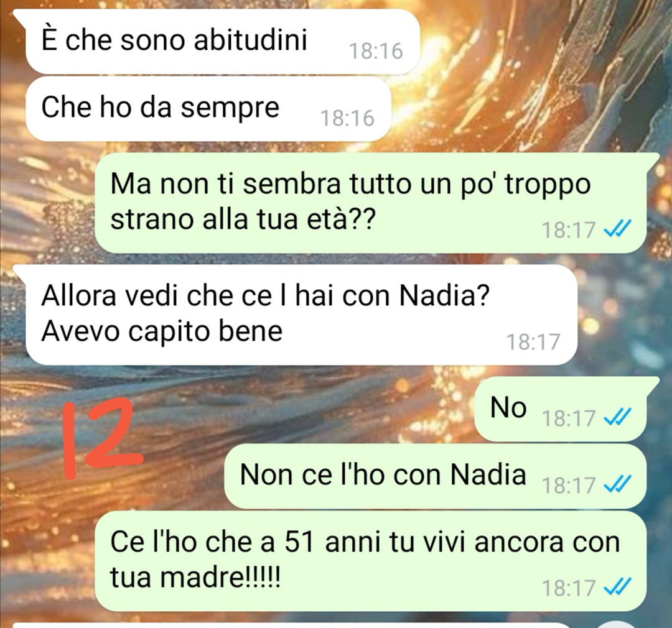Tap the words 'tua madre!!!!!'
The image size is (672, 628).
pyautogui.click(x=195, y=578)
